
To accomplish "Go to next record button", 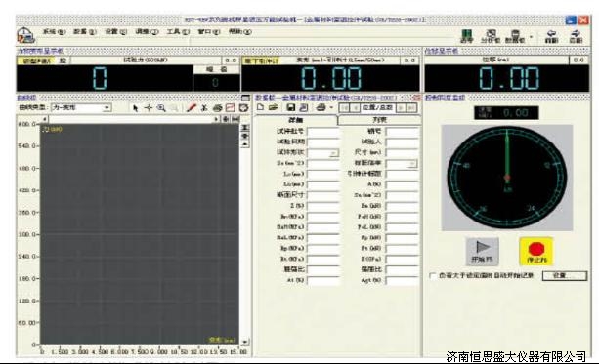I will click(401, 108).
